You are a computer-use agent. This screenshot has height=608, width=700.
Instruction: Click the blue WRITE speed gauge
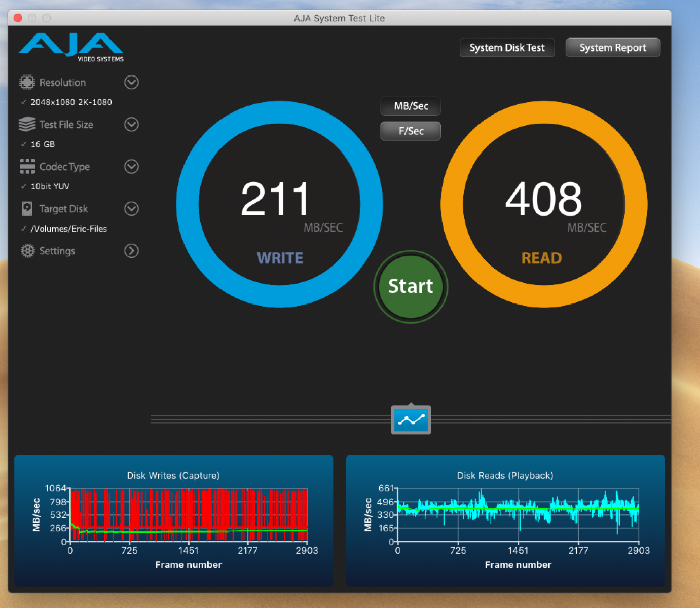tap(279, 204)
